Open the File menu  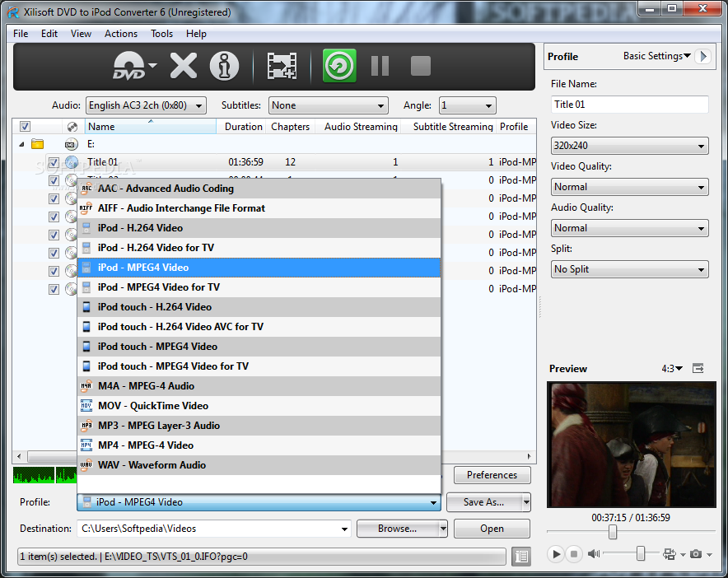click(21, 34)
